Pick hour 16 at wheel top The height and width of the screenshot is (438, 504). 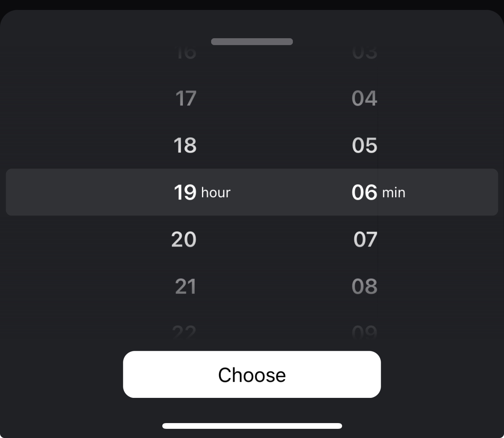tap(186, 53)
